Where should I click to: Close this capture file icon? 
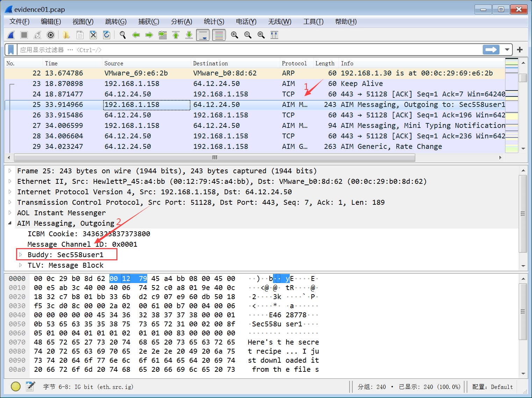(93, 35)
